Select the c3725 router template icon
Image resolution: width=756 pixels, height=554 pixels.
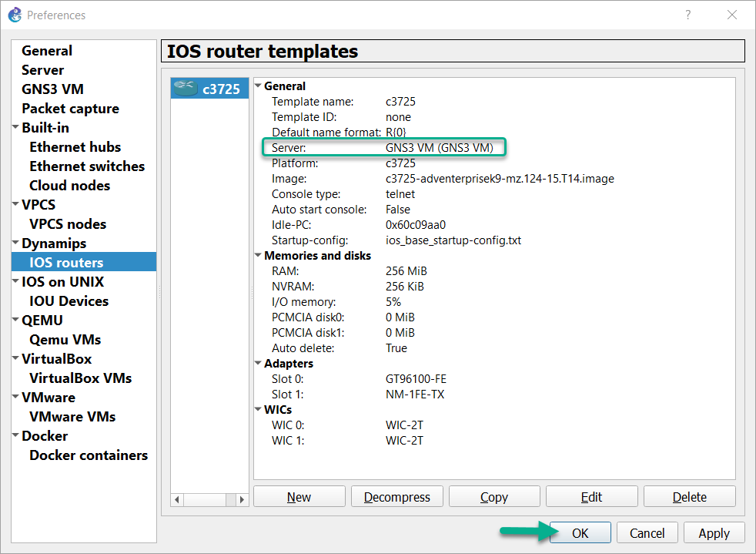[x=186, y=89]
